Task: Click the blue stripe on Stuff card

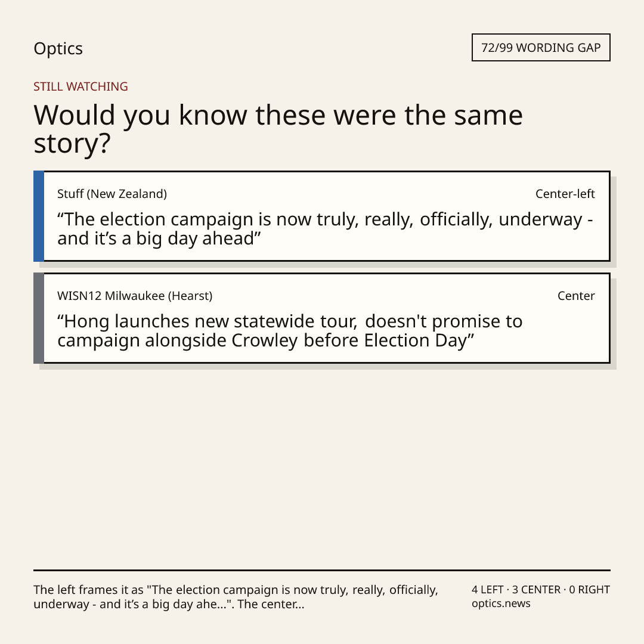Action: (x=39, y=216)
